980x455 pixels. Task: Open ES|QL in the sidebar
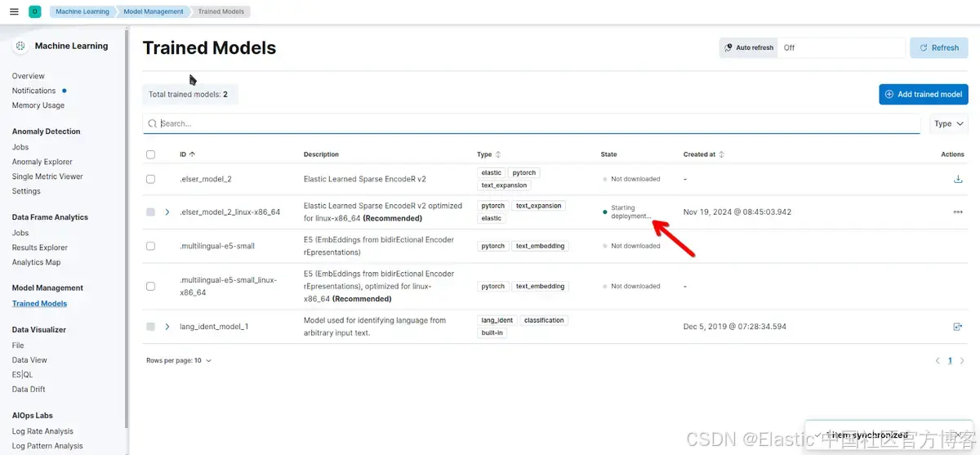pyautogui.click(x=23, y=375)
